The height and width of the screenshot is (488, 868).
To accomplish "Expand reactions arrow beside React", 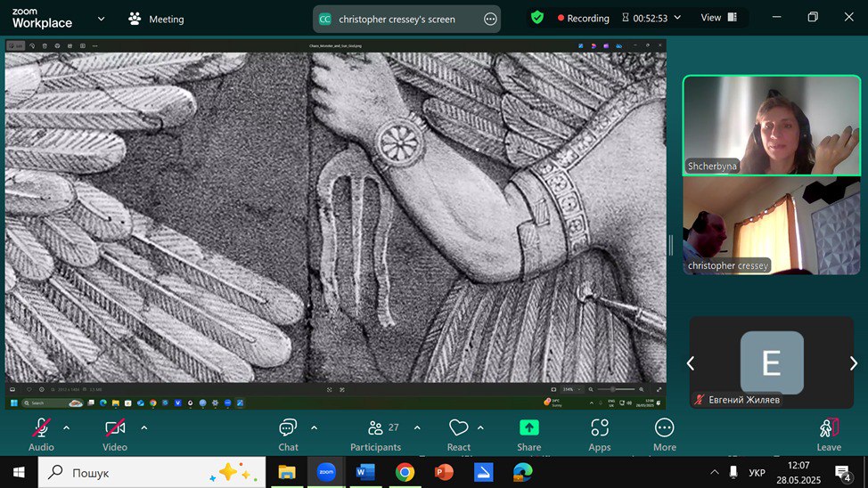I will 480,427.
